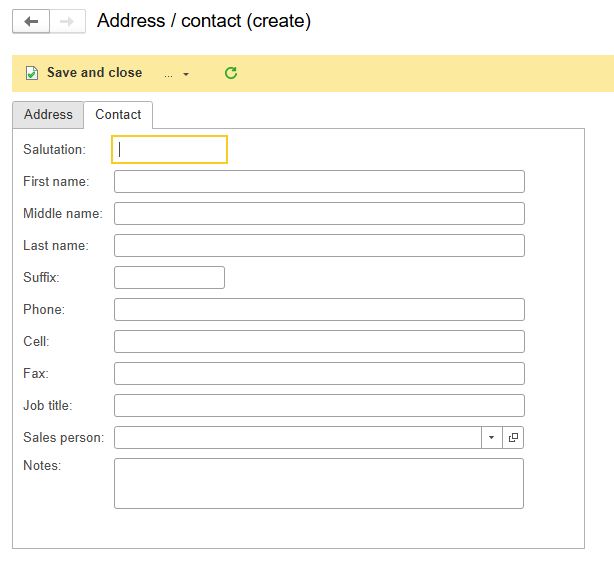Expand the Sales person dropdown arrow
614x582 pixels.
click(491, 437)
